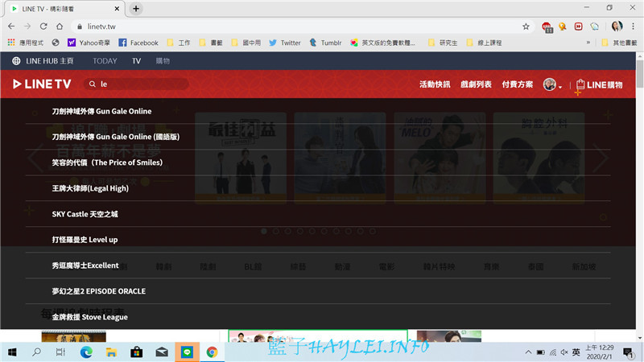The image size is (644, 362).
Task: Show hidden bookmarks with the double chevron
Action: tap(588, 43)
